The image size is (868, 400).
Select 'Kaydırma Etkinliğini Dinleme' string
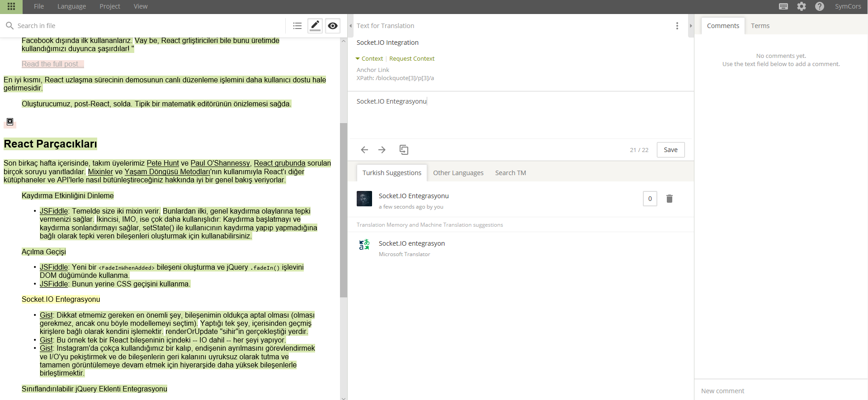point(68,195)
